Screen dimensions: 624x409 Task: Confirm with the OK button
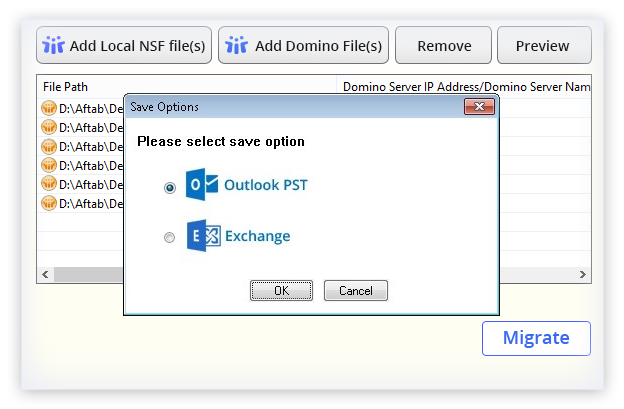(281, 290)
